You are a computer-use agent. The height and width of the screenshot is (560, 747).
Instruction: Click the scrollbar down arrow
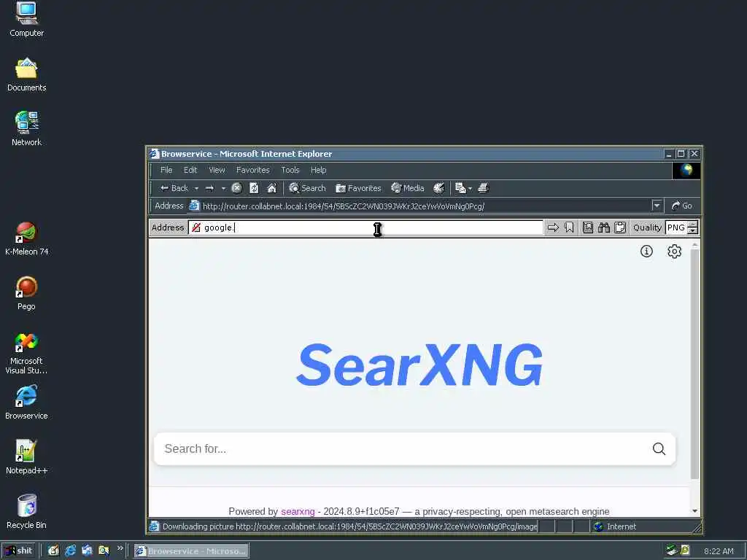pos(694,511)
